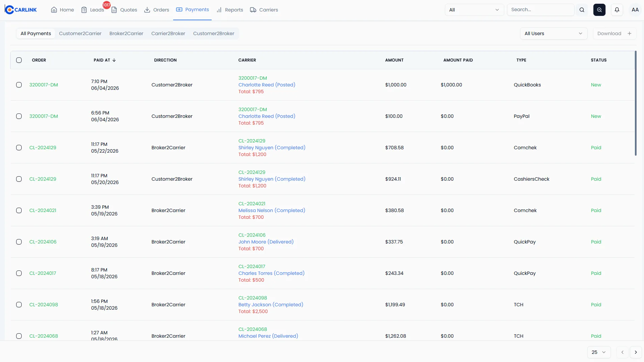
Task: Open the 25 rows-per-page dropdown
Action: pos(599,352)
